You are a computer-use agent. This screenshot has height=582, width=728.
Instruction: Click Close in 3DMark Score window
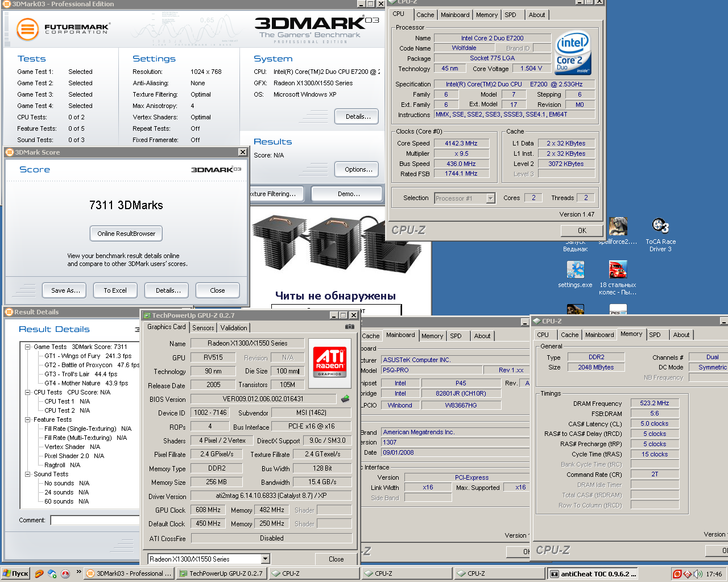point(217,290)
